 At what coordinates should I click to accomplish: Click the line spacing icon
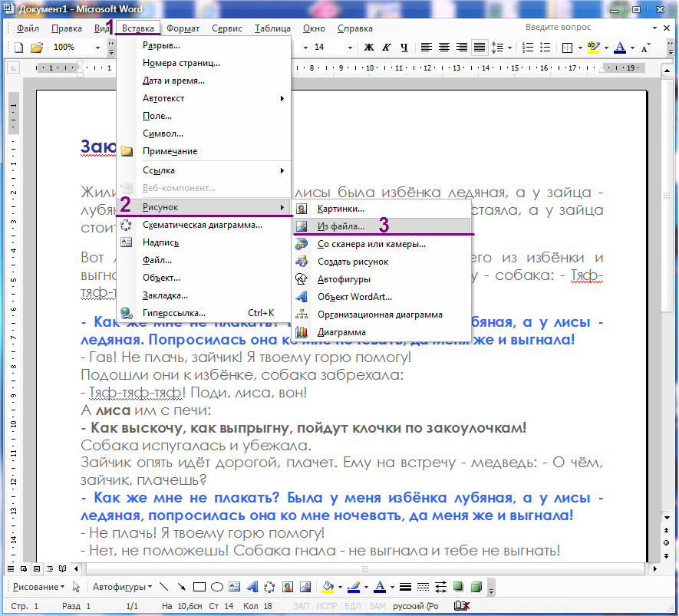pos(498,48)
